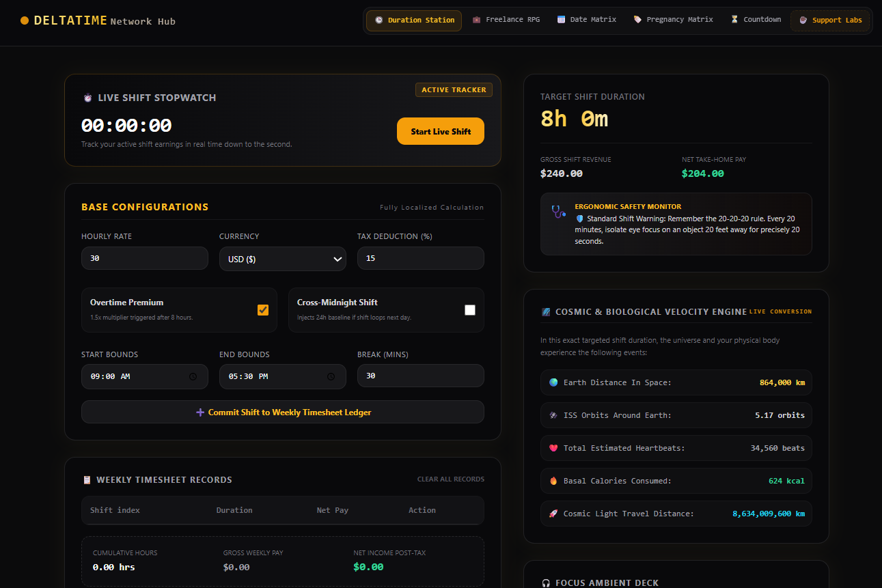Click the Date Matrix calendar icon
Image resolution: width=882 pixels, height=588 pixels.
point(561,20)
